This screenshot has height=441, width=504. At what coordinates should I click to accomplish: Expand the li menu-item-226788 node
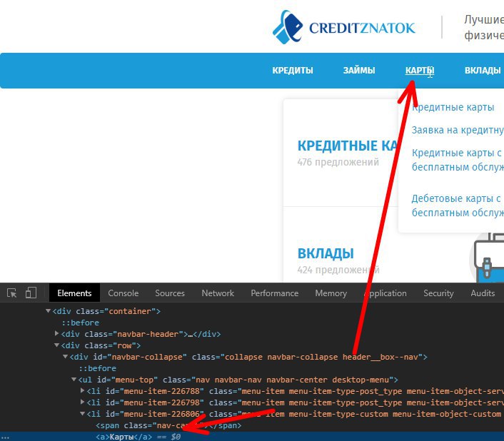pyautogui.click(x=83, y=391)
